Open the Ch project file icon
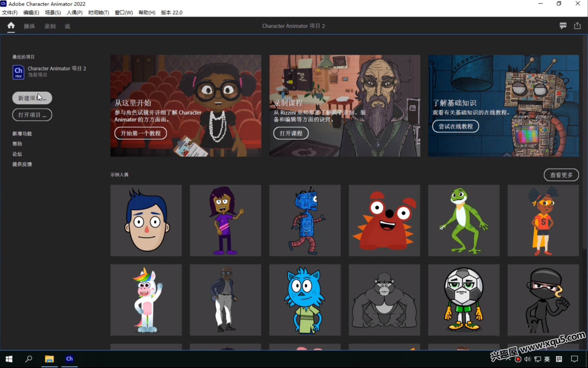Viewport: 588px width, 368px height. pyautogui.click(x=18, y=72)
